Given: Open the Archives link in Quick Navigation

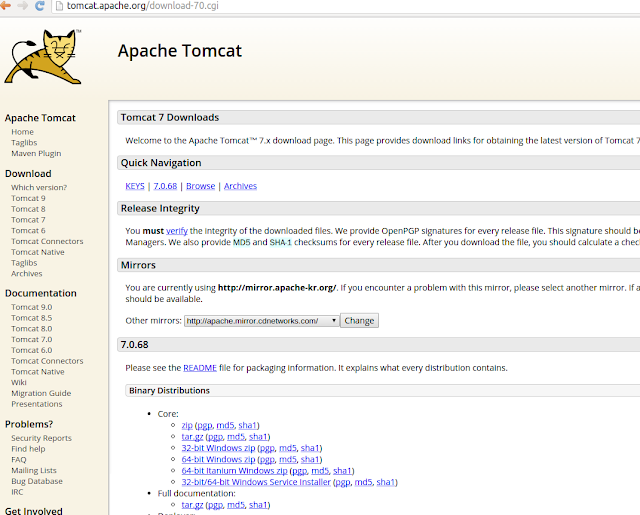Looking at the screenshot, I should [x=240, y=186].
